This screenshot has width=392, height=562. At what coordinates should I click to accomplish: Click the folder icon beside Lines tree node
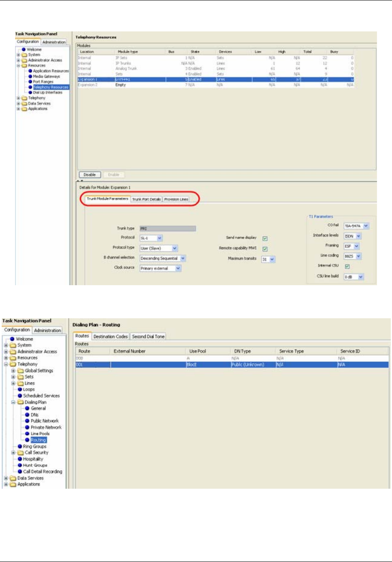(21, 383)
